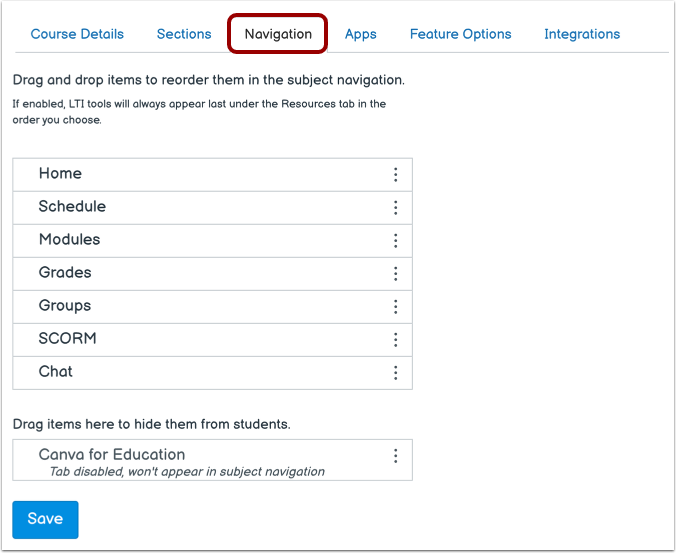Click the Save button
Image resolution: width=676 pixels, height=553 pixels.
(x=45, y=519)
